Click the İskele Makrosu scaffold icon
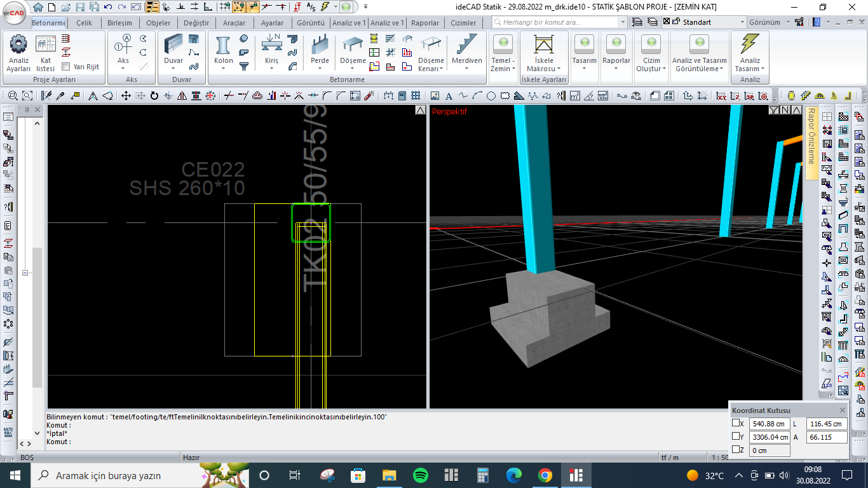 pos(543,44)
